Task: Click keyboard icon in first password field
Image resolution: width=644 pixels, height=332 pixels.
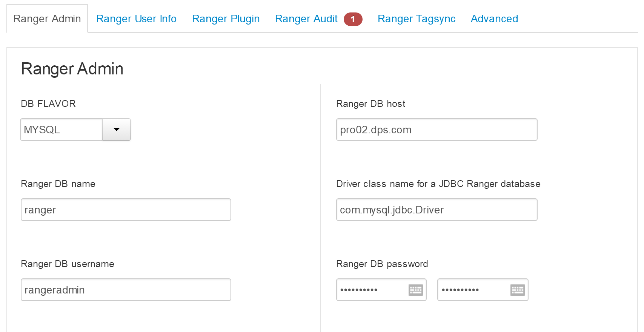Action: coord(416,290)
